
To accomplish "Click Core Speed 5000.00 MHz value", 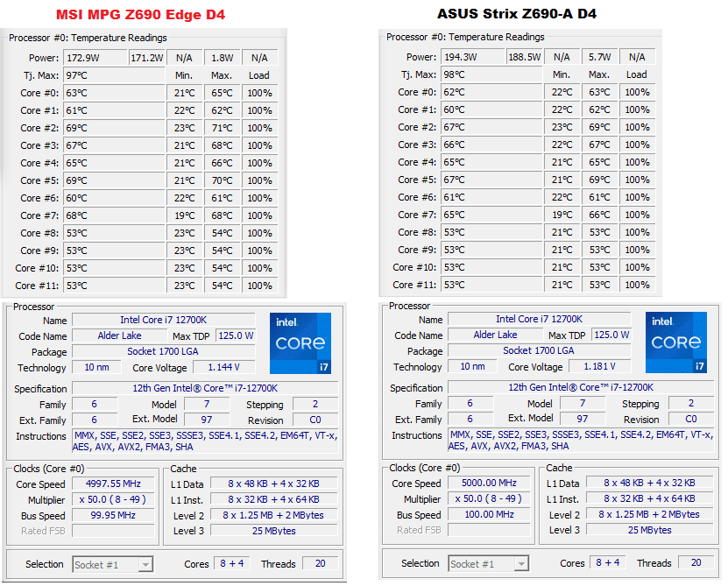I will click(489, 483).
